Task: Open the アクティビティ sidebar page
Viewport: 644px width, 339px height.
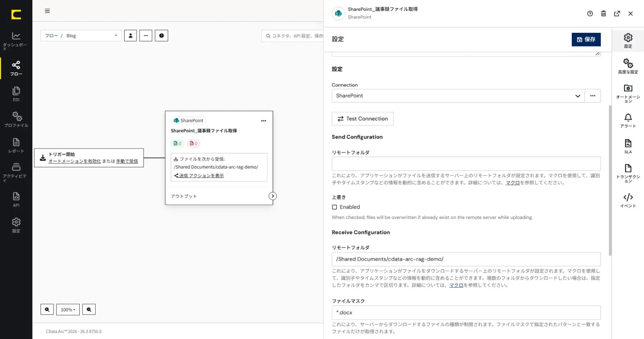Action: click(x=16, y=172)
